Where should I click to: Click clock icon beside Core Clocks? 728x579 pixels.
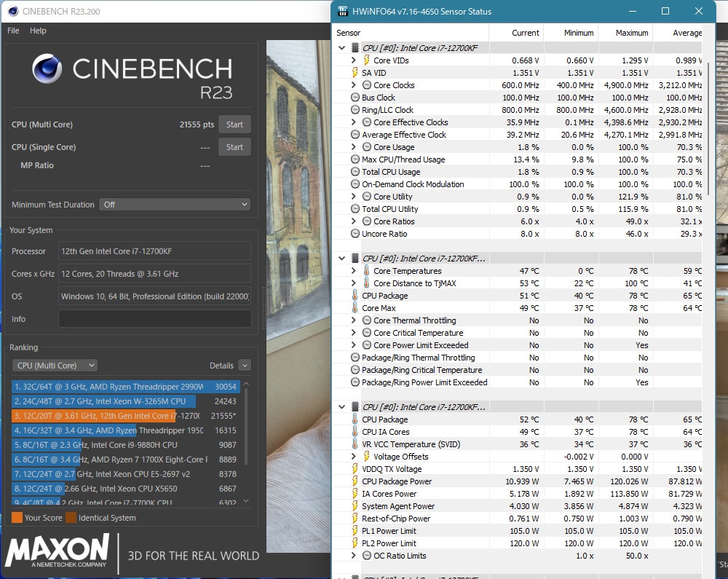(x=367, y=85)
